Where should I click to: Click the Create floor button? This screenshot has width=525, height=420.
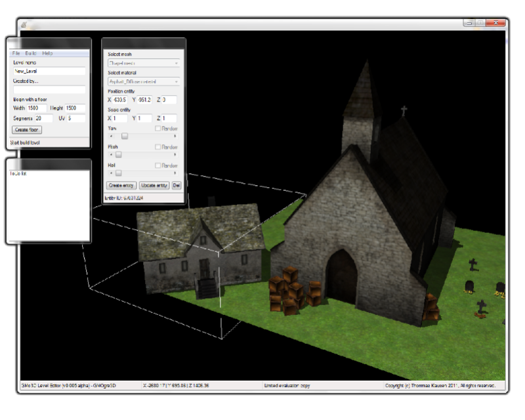pos(27,130)
